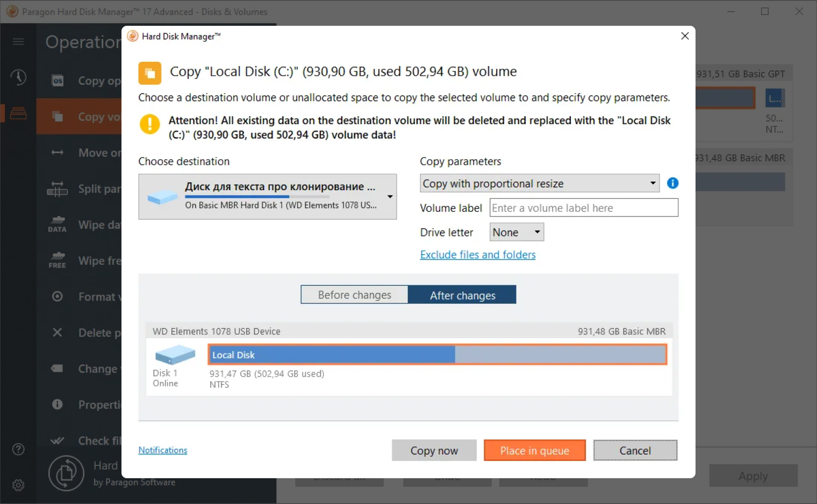Click the Wipe data icon
This screenshot has width=817, height=504.
[58, 225]
